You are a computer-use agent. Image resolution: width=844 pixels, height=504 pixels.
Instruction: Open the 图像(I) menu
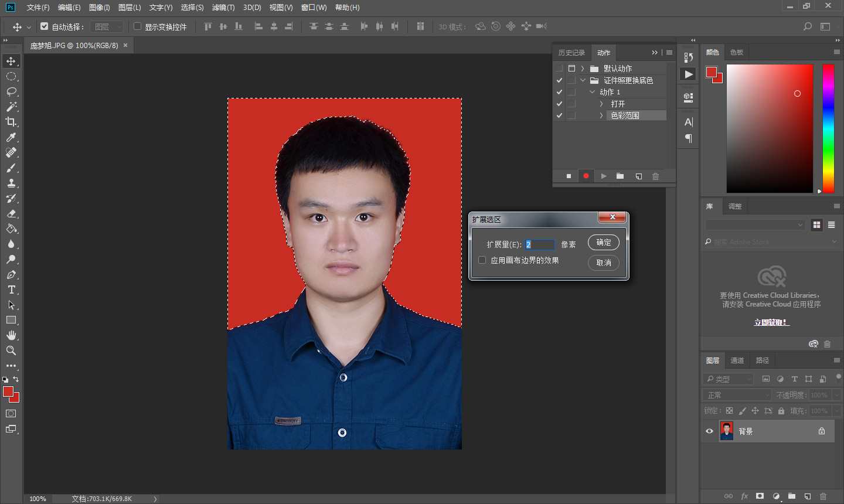point(100,8)
